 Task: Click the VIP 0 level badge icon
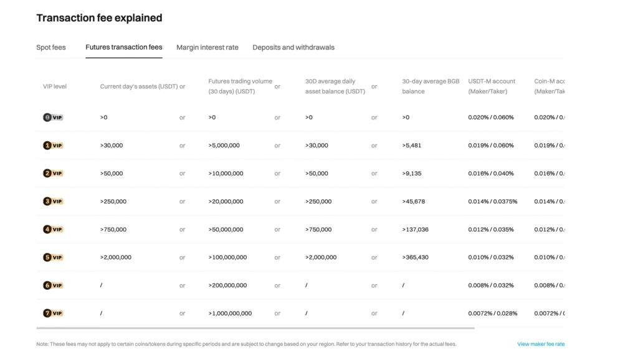click(x=53, y=118)
